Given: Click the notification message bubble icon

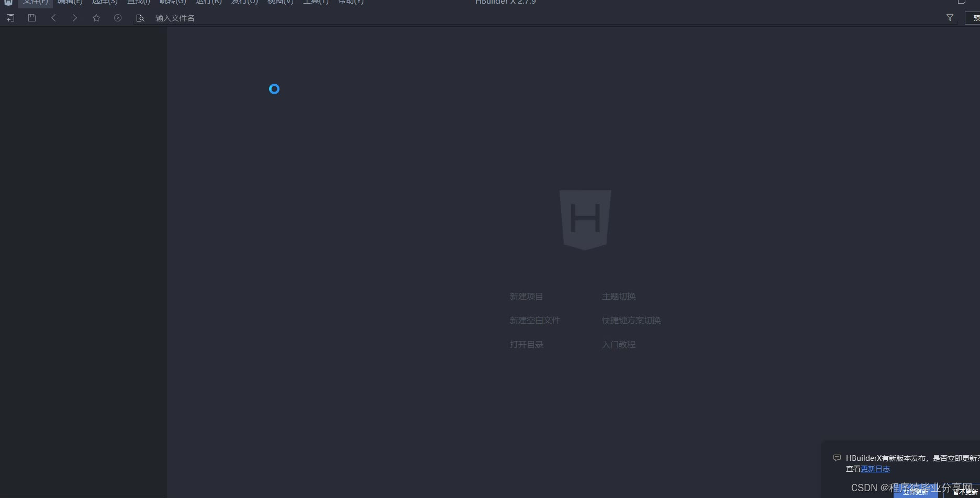Looking at the screenshot, I should point(837,458).
